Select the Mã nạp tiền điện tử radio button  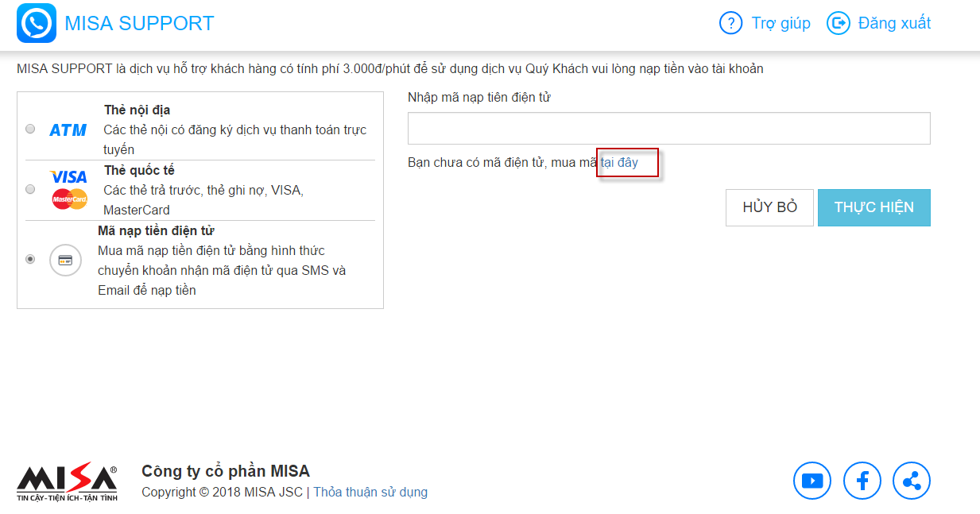click(30, 259)
